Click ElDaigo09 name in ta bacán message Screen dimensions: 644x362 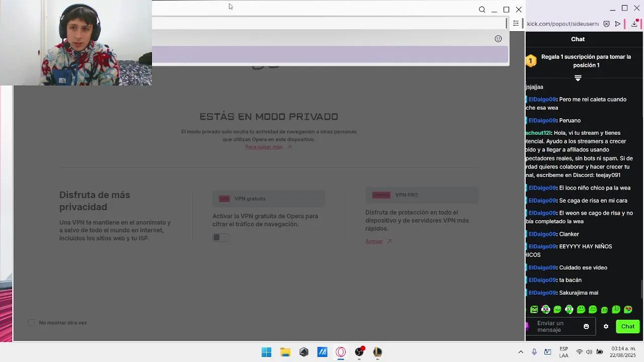pos(542,280)
